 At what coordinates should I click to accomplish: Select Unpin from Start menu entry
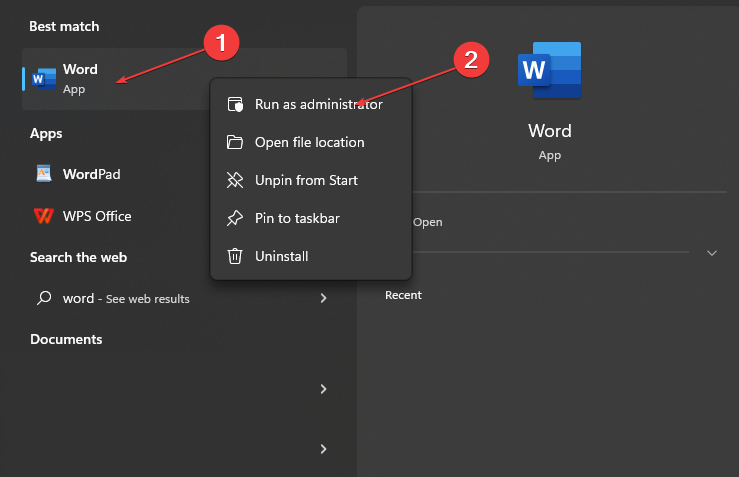(x=311, y=180)
